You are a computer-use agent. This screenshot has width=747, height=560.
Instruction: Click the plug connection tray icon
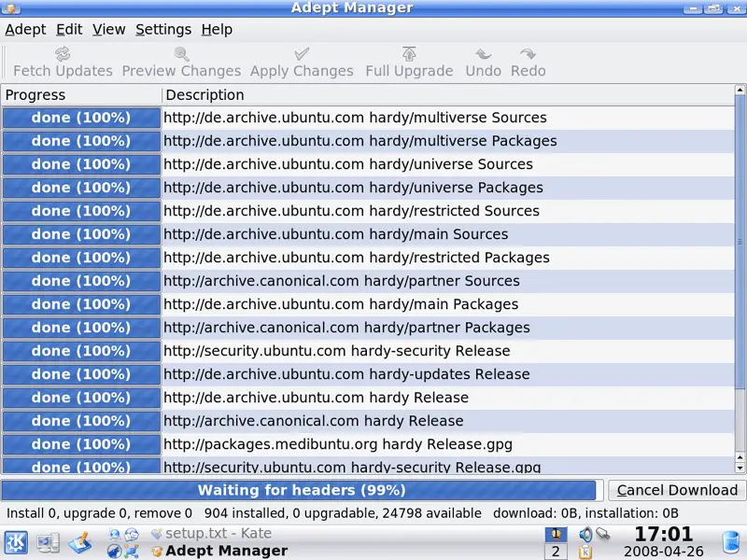tap(602, 534)
